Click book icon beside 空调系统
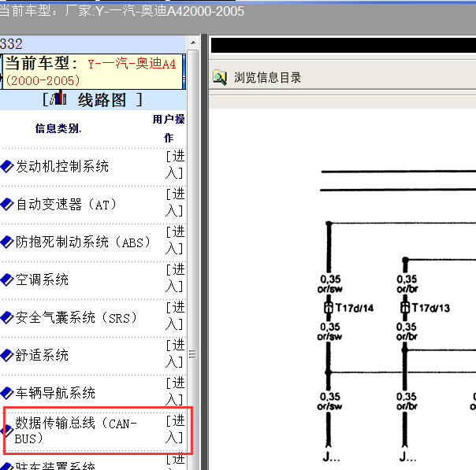The height and width of the screenshot is (470, 476). click(6, 280)
